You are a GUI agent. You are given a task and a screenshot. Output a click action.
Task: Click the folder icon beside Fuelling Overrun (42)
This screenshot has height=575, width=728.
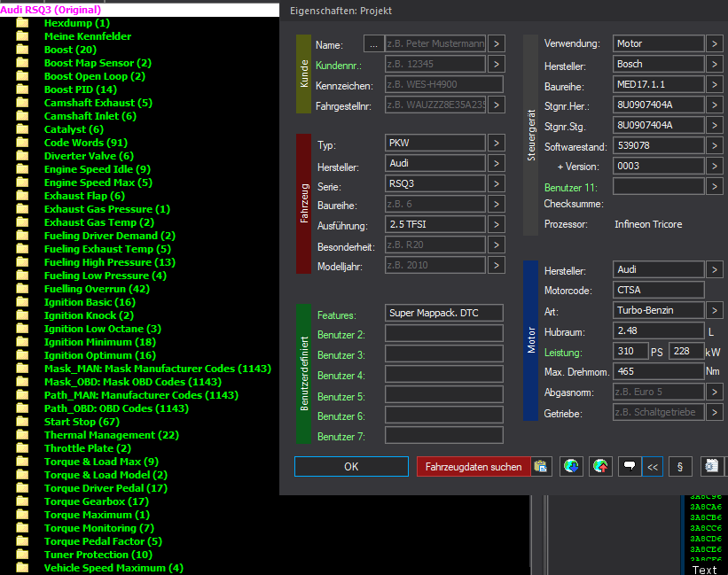(x=22, y=289)
